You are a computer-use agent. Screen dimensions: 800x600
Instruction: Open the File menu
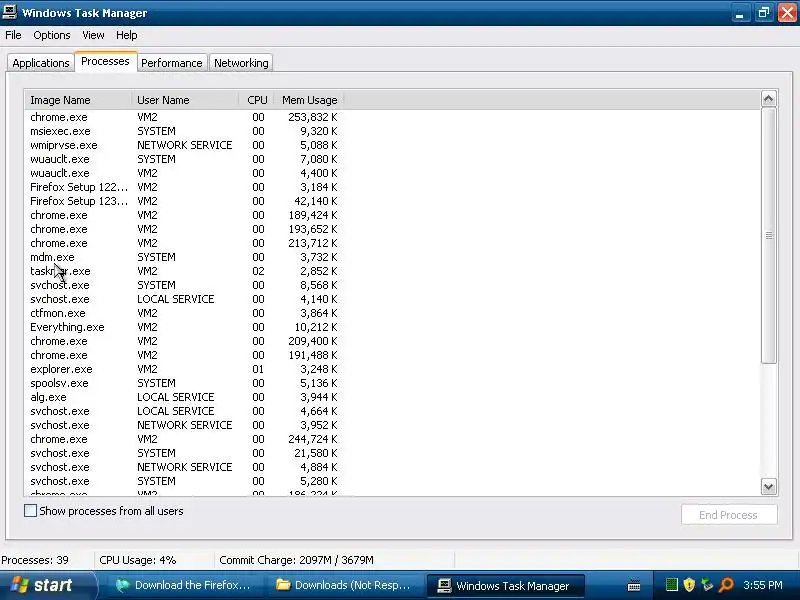13,35
